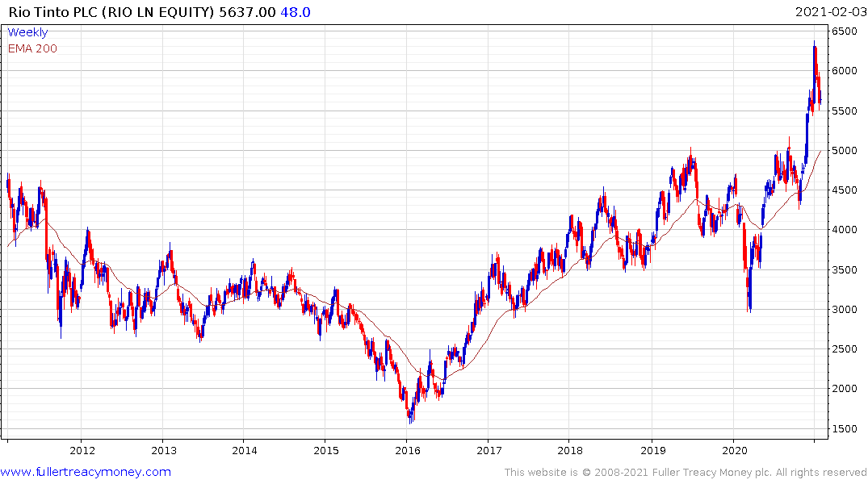868x484 pixels.
Task: Click the 1500 price axis label
Action: pos(845,428)
